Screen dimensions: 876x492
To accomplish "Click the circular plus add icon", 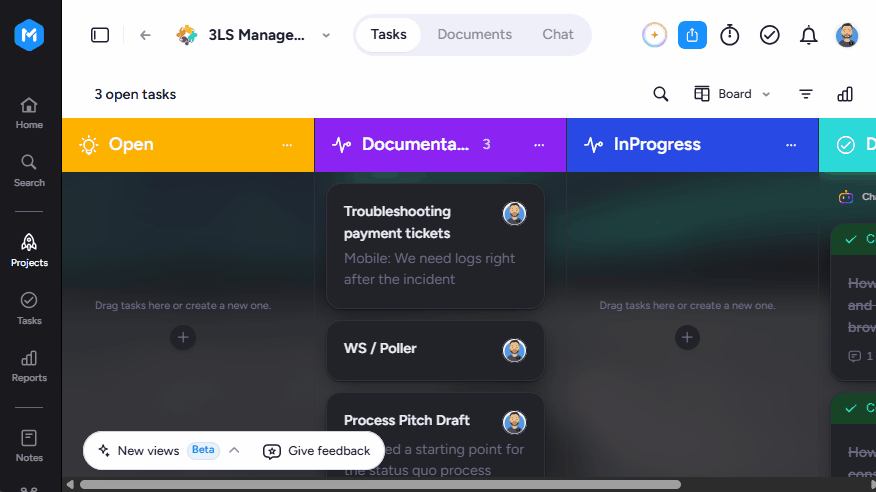I will tap(654, 35).
